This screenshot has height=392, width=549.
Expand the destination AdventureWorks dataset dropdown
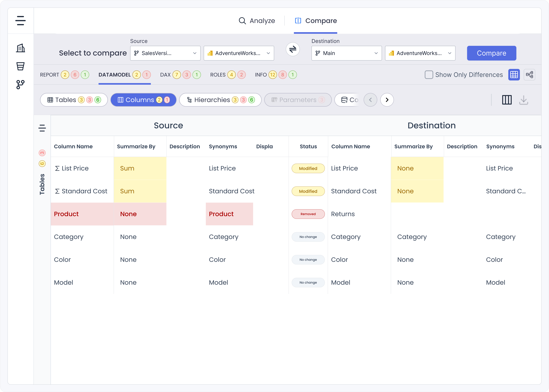tap(420, 53)
